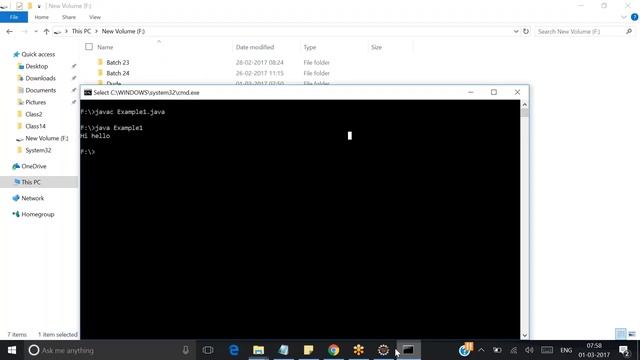Open network status tray icon
Viewport: 640px width, 360px height.
[x=513, y=350]
